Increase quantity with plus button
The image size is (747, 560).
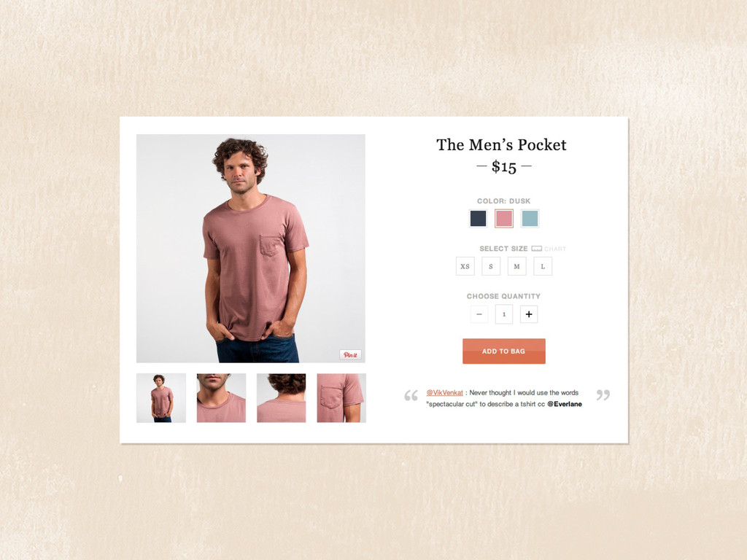pyautogui.click(x=529, y=314)
